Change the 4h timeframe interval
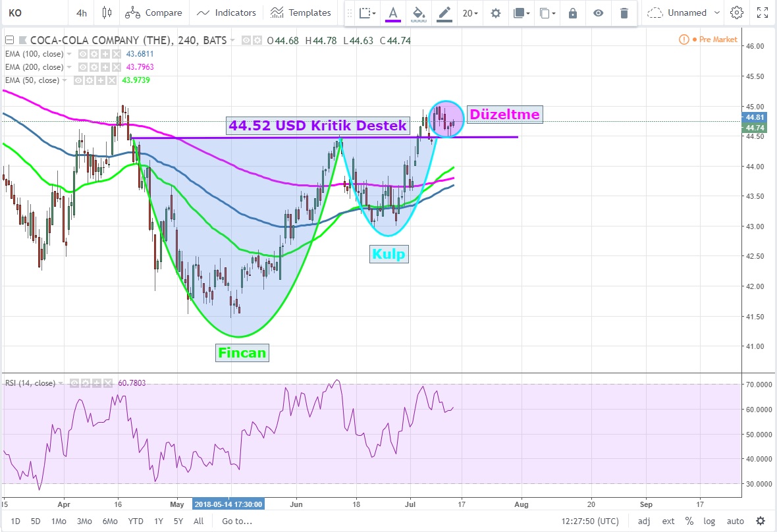Image resolution: width=777 pixels, height=532 pixels. pos(82,13)
